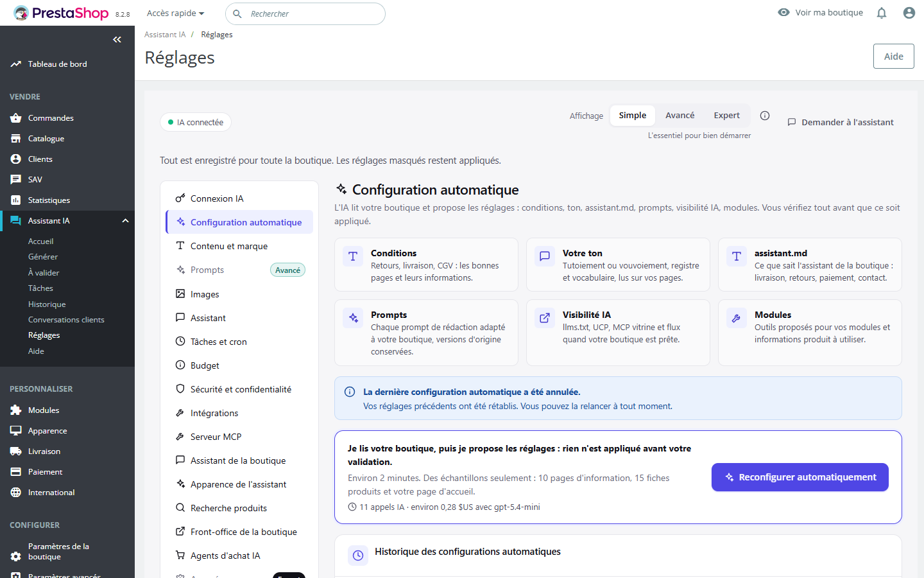This screenshot has height=578, width=924.
Task: Open the notifications bell
Action: click(x=882, y=13)
